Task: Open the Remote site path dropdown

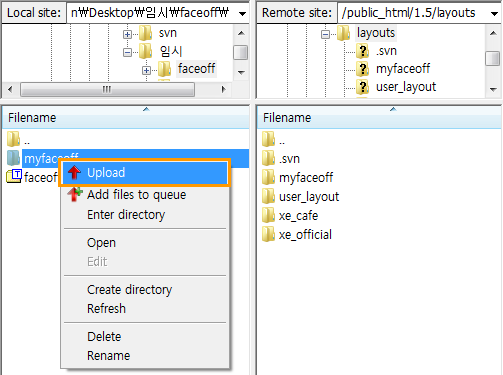Action: pos(494,13)
